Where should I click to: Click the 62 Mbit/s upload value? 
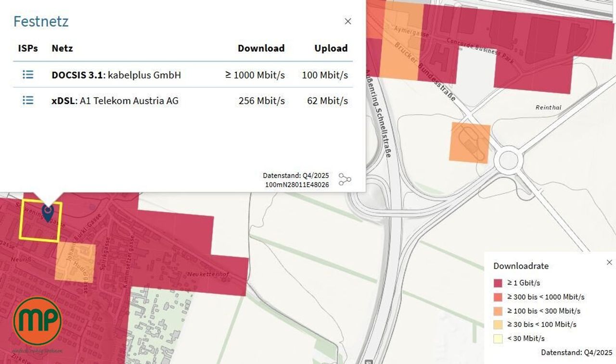tap(328, 100)
